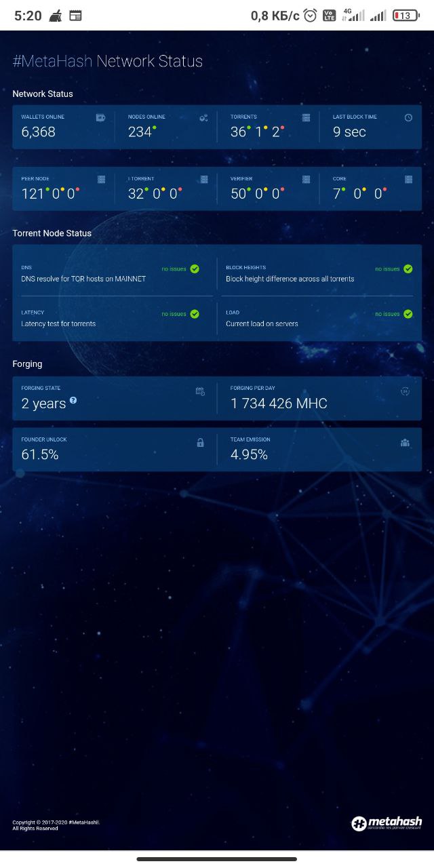Click the Team Emission people icon
Viewport: 434px width, 868px height.
coord(405,443)
